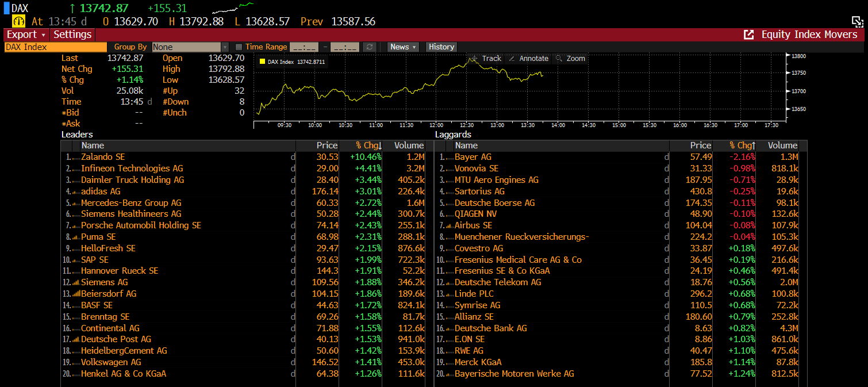
Task: Click the Zoom magnifier tool on chart
Action: coord(570,59)
